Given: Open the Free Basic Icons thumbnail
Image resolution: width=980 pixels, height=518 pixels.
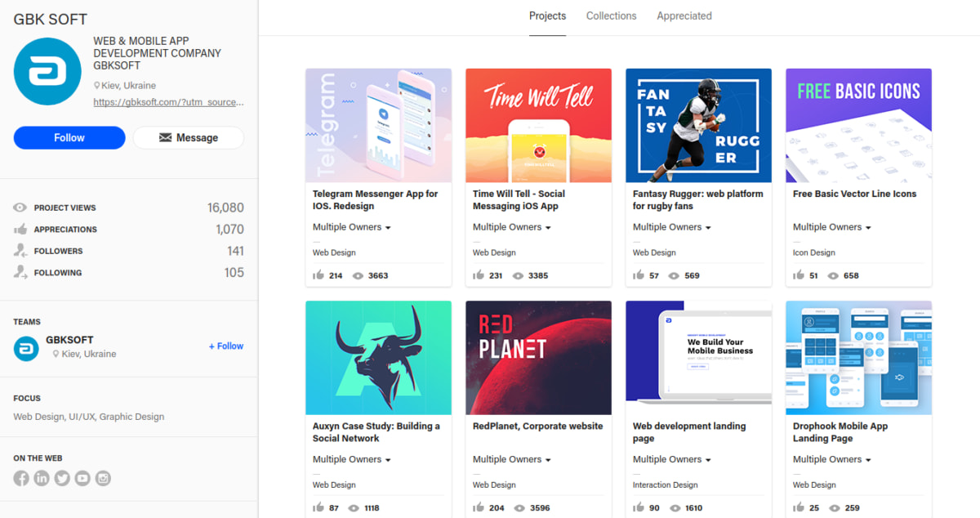Looking at the screenshot, I should [858, 125].
